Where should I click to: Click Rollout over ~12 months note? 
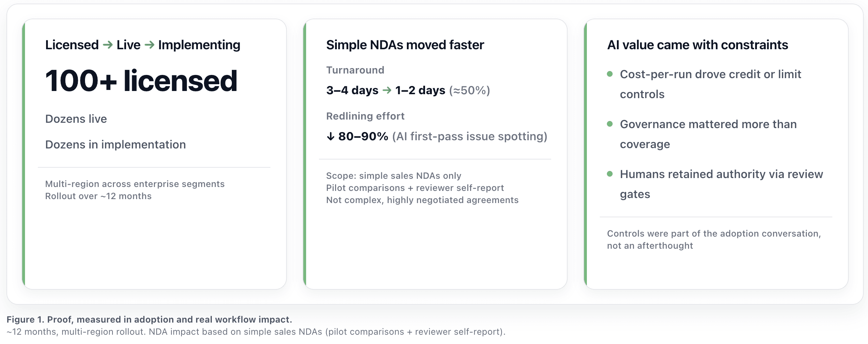[x=98, y=196]
